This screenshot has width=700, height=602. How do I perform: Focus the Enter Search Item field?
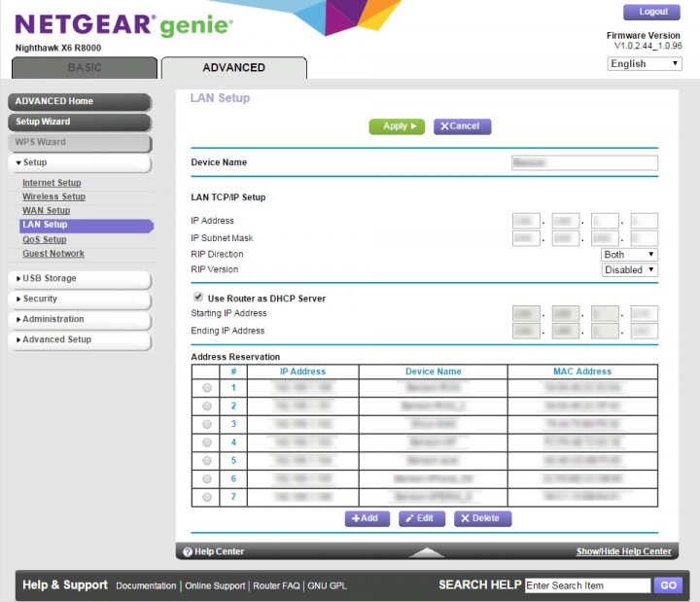(x=587, y=585)
